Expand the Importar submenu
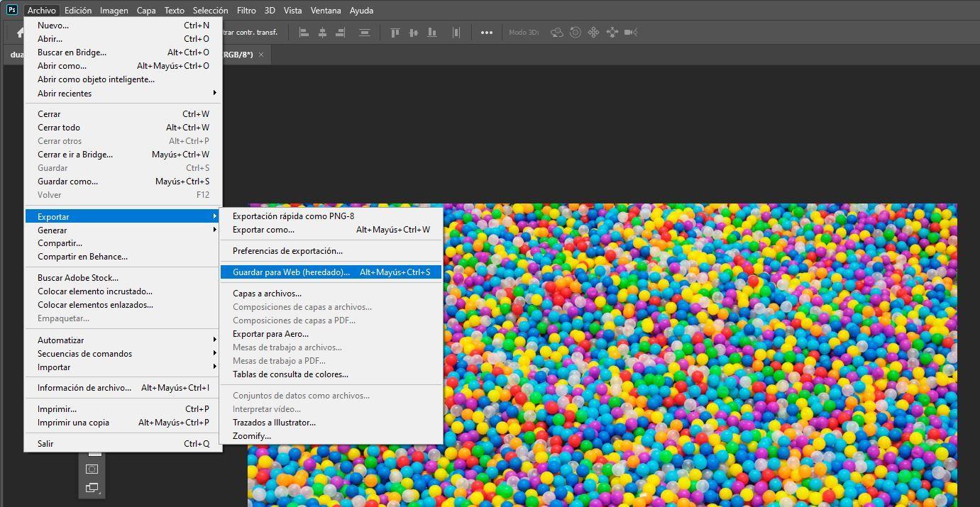The image size is (980, 507). 123,367
